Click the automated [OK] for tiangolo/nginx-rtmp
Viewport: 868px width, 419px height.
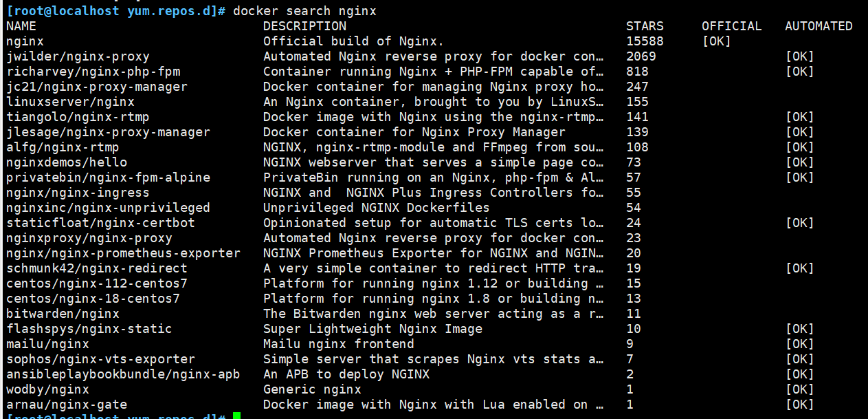coord(799,117)
